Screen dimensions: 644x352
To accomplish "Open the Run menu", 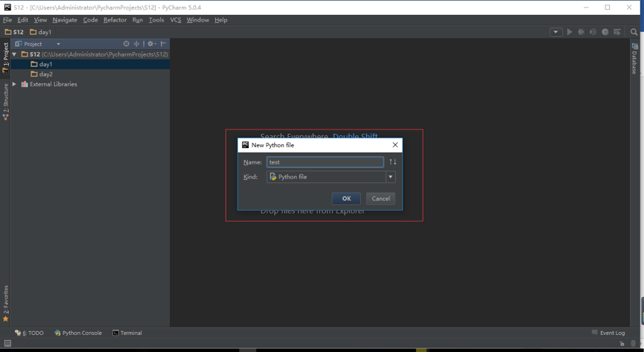I will (x=138, y=19).
